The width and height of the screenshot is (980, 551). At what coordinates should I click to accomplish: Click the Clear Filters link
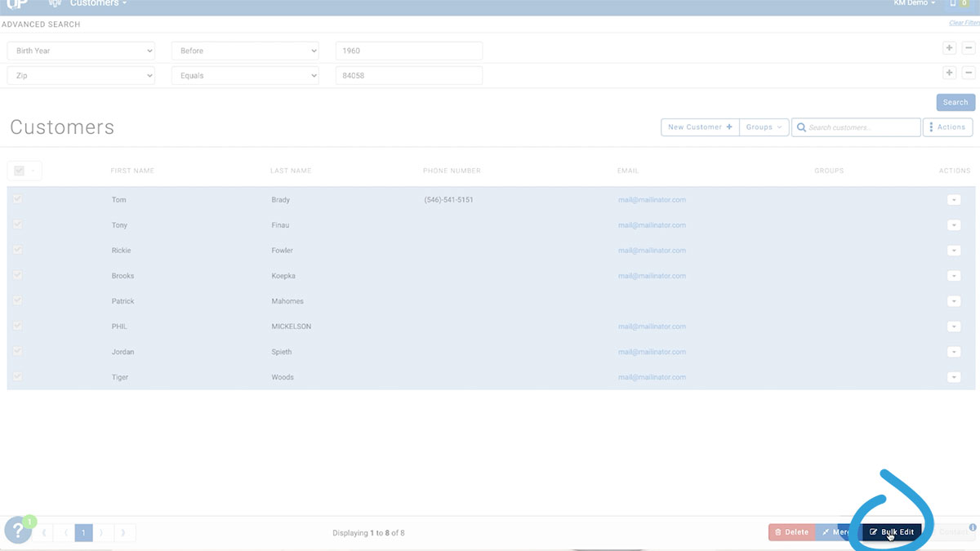click(x=964, y=23)
